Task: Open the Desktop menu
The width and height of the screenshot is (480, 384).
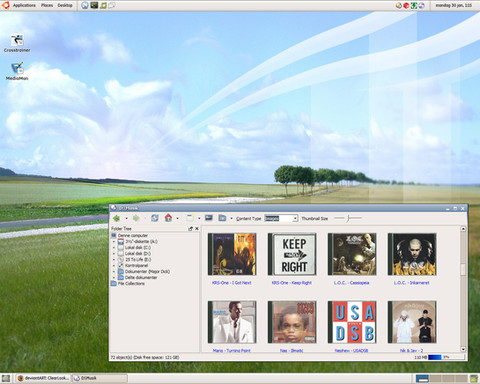Action: tap(65, 5)
